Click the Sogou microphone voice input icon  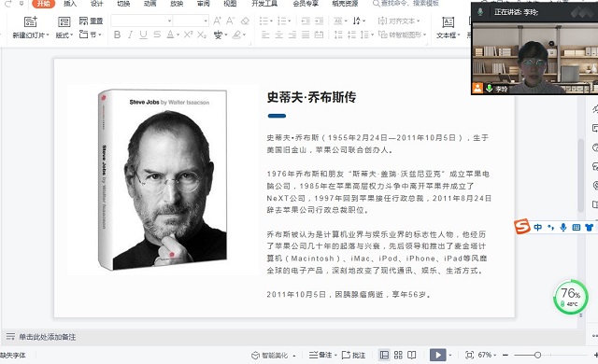tap(562, 228)
